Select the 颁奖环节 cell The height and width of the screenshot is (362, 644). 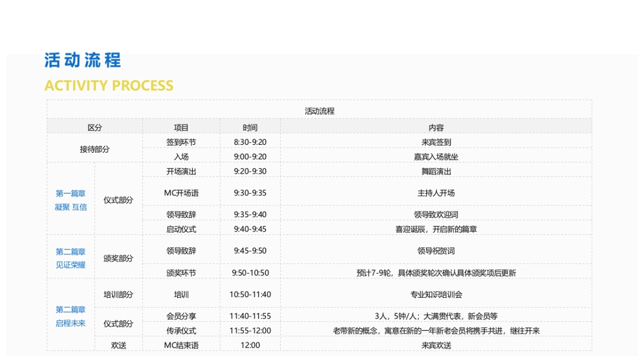pyautogui.click(x=181, y=272)
